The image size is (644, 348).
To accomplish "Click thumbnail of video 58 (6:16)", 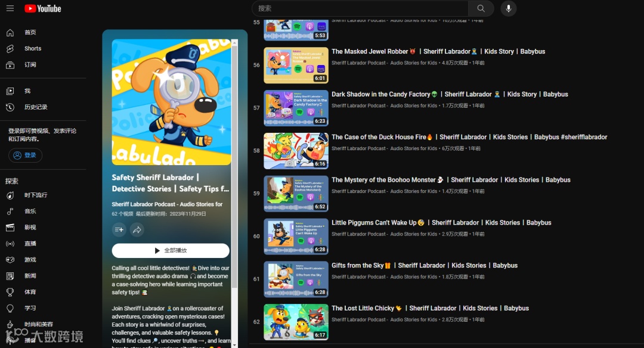I will click(x=296, y=151).
